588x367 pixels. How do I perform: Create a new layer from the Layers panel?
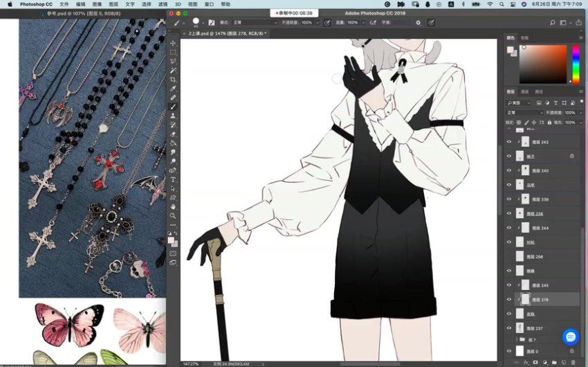(564, 362)
